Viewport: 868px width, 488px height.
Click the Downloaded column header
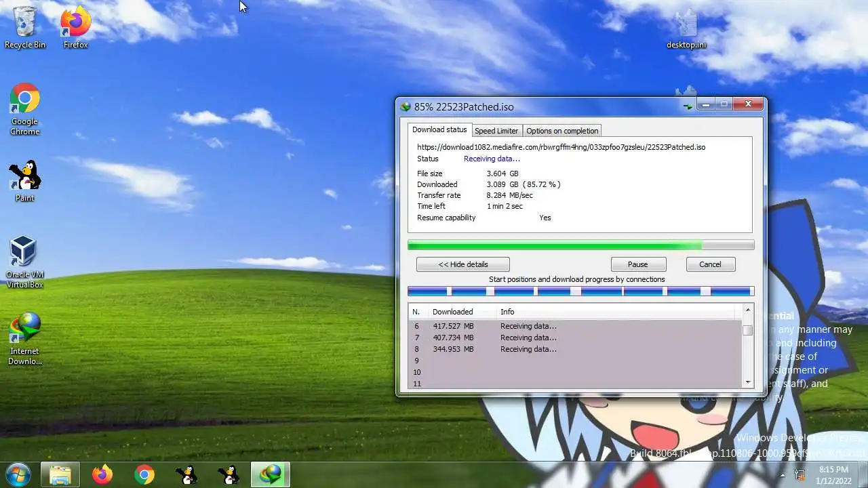click(462, 312)
